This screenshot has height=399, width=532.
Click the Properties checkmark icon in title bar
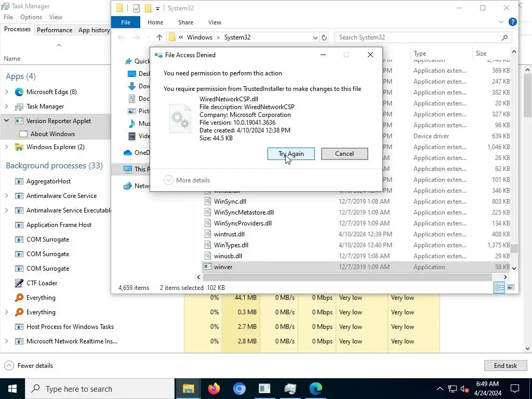(x=137, y=8)
